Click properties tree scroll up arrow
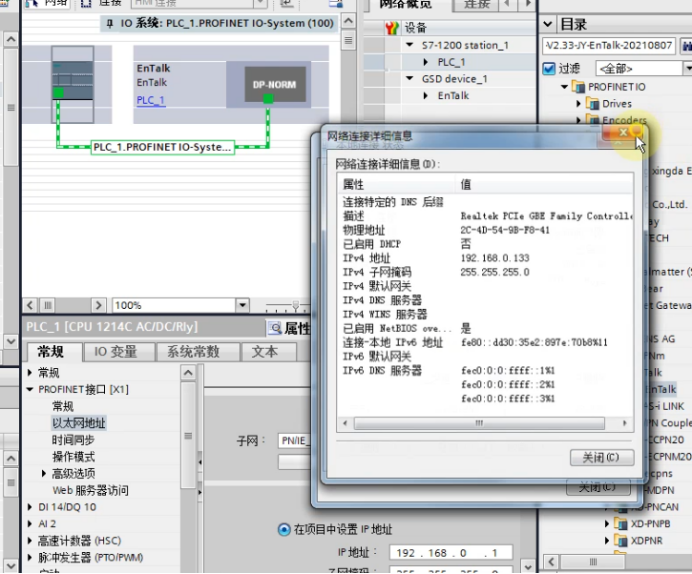The image size is (692, 574). [x=188, y=373]
